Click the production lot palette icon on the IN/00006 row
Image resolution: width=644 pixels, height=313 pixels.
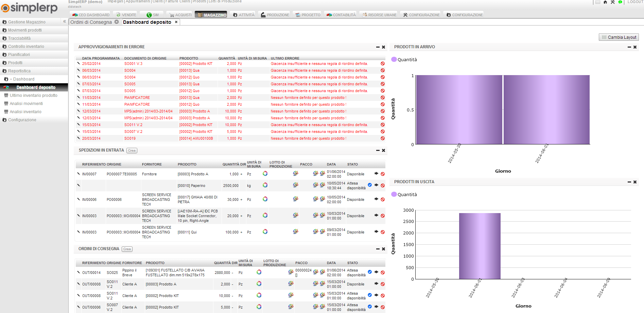[x=296, y=199]
